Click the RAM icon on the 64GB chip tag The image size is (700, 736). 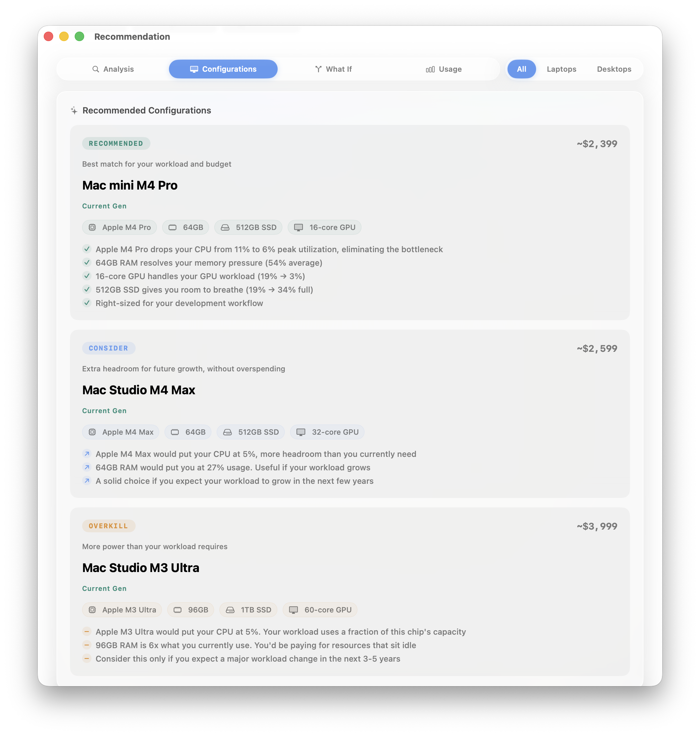173,227
